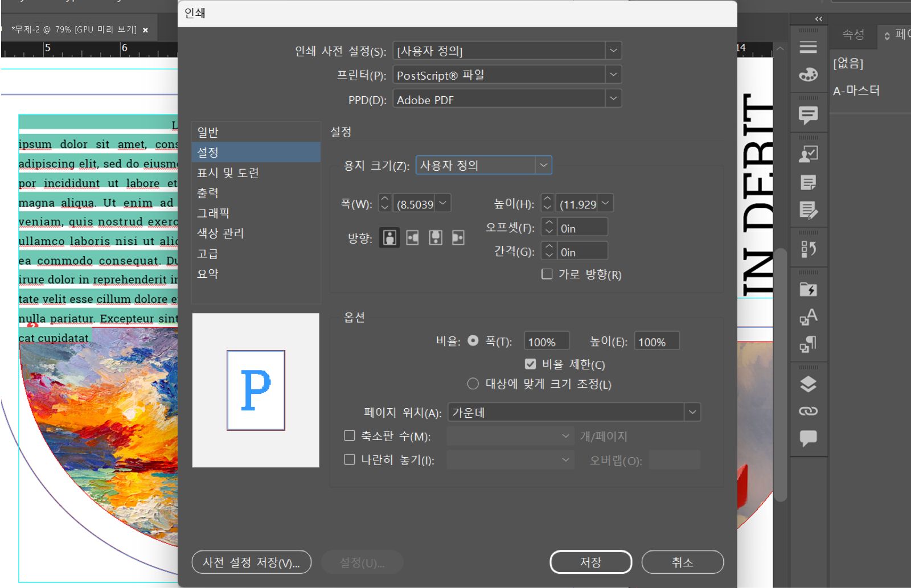Collapse the panel dock with double-arrow icon
Image resolution: width=911 pixels, height=588 pixels.
coord(818,19)
